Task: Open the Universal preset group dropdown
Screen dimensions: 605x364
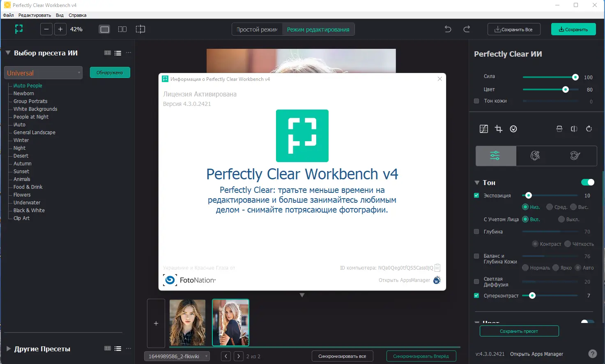Action: pos(43,73)
